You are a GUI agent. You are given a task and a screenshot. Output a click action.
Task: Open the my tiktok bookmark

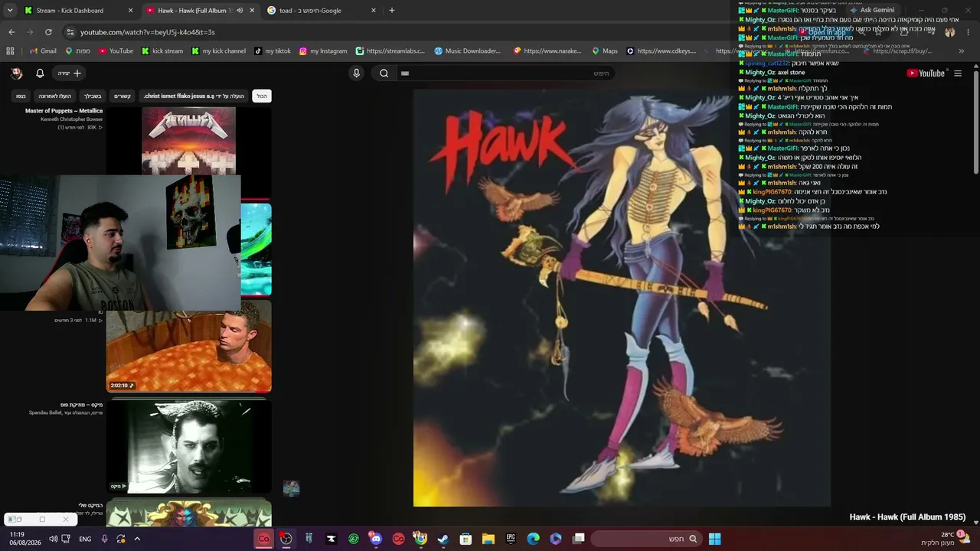pyautogui.click(x=272, y=51)
